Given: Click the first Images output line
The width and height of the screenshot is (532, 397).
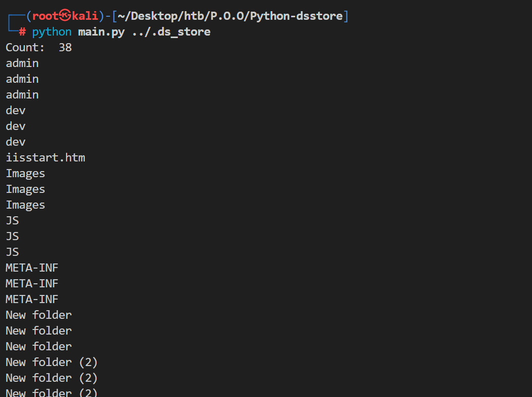Looking at the screenshot, I should 25,174.
